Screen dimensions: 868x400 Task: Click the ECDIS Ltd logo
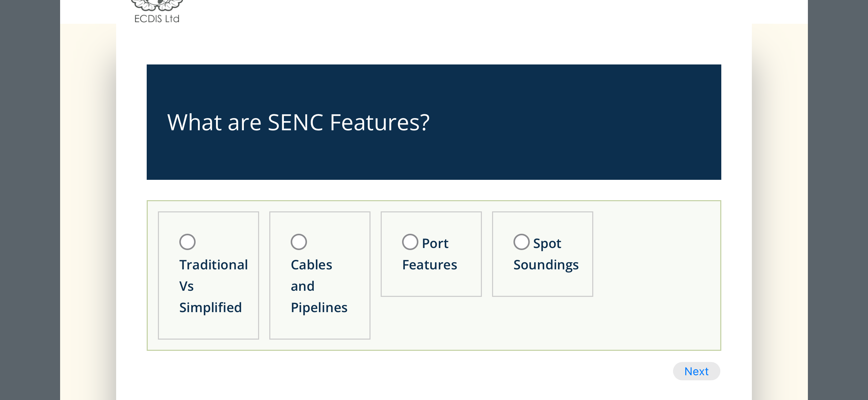coord(156,10)
